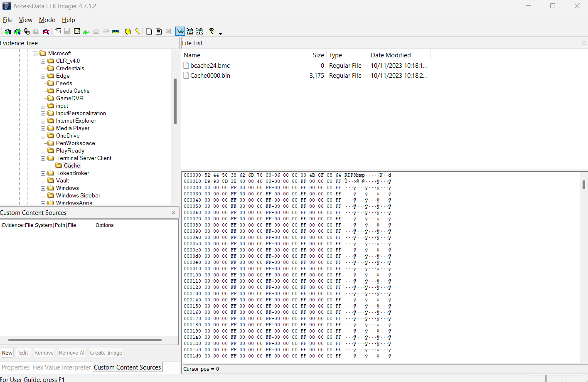Click the greyed-out Create Custom Content Image icon

[x=96, y=31]
